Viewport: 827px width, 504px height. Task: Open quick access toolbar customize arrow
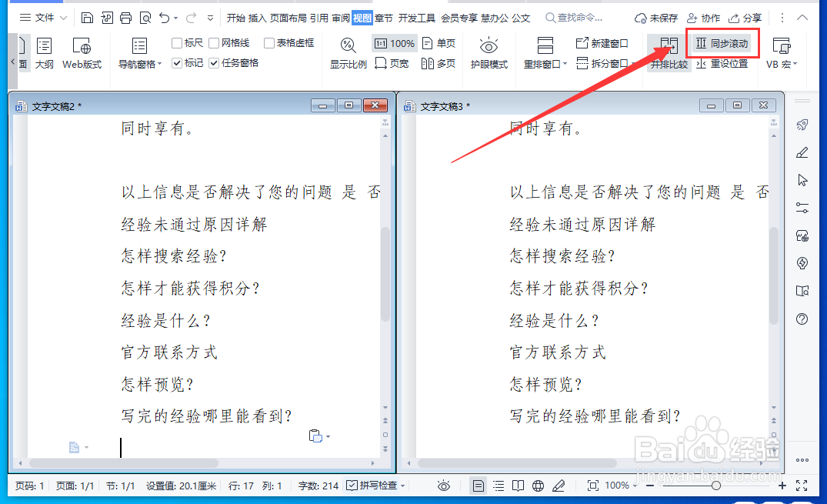[x=211, y=18]
